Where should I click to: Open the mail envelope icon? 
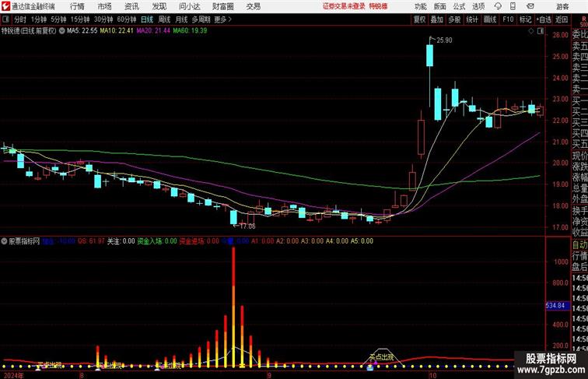point(530,6)
